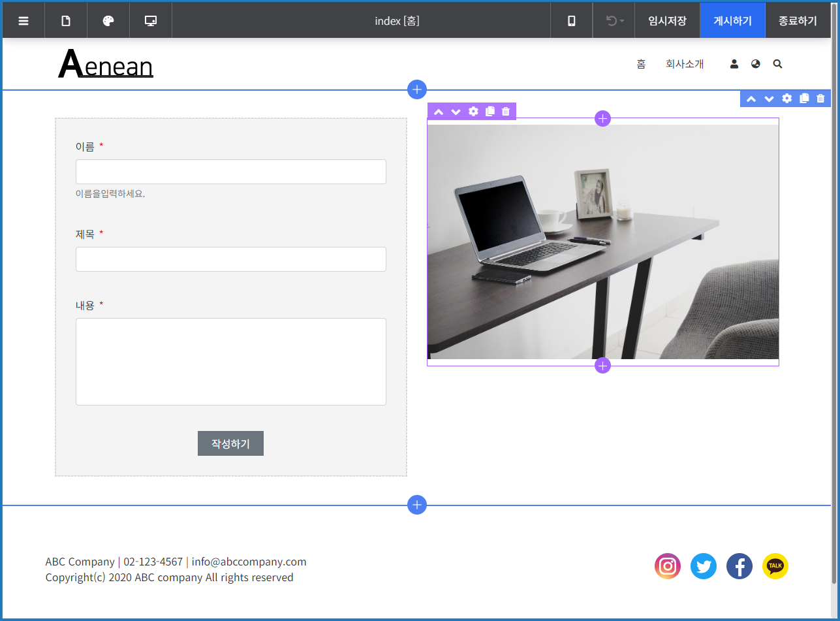Open the hamburger menu in the editor toolbar

23,20
